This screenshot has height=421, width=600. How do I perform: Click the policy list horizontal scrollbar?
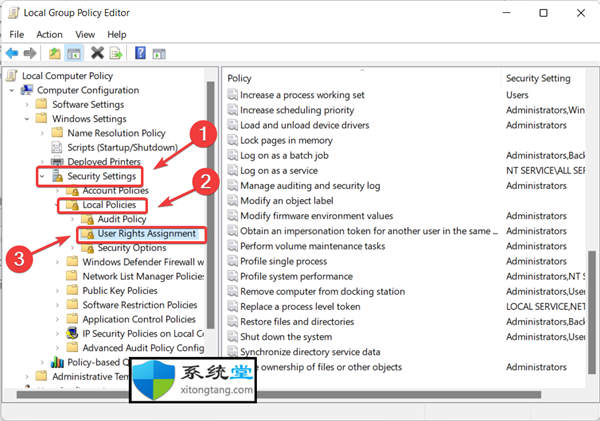coord(398,394)
